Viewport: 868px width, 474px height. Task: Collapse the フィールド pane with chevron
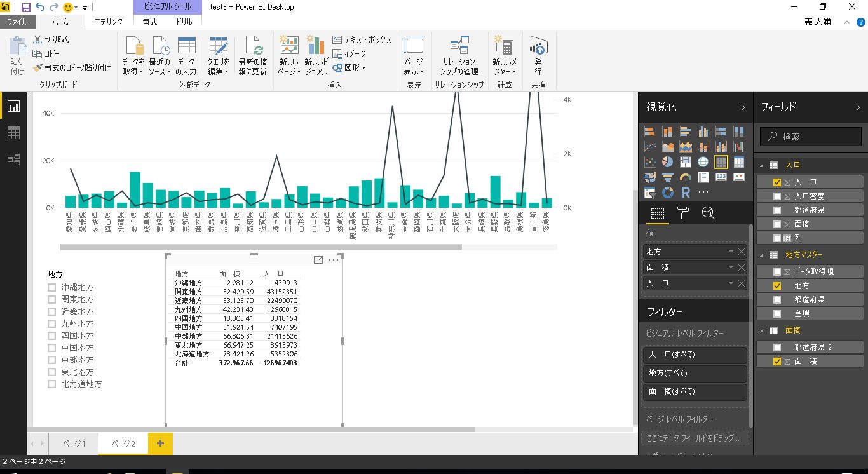point(858,107)
